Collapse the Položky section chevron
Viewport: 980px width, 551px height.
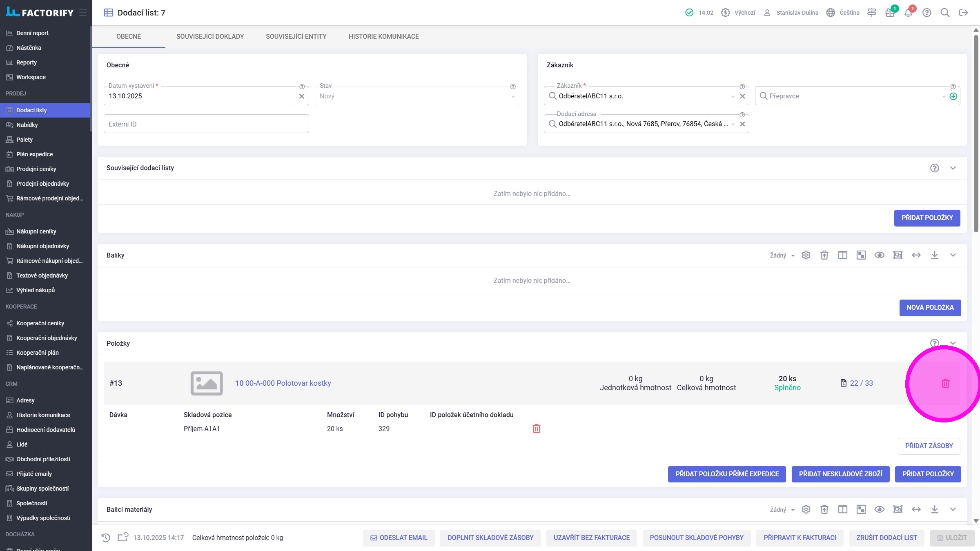tap(953, 343)
